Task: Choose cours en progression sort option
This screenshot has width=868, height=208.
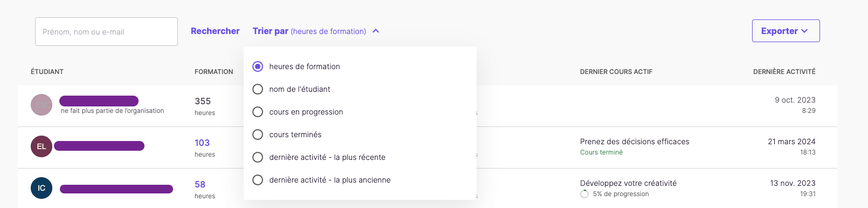Action: (258, 112)
